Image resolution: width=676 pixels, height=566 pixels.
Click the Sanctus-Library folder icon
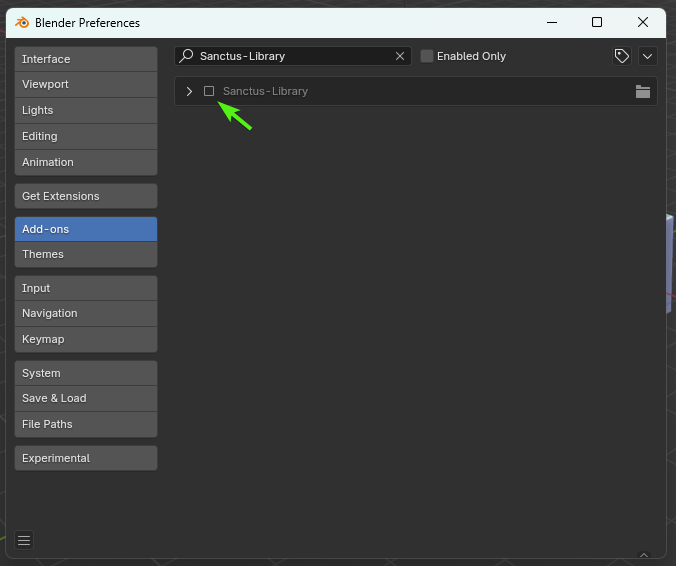coord(643,91)
